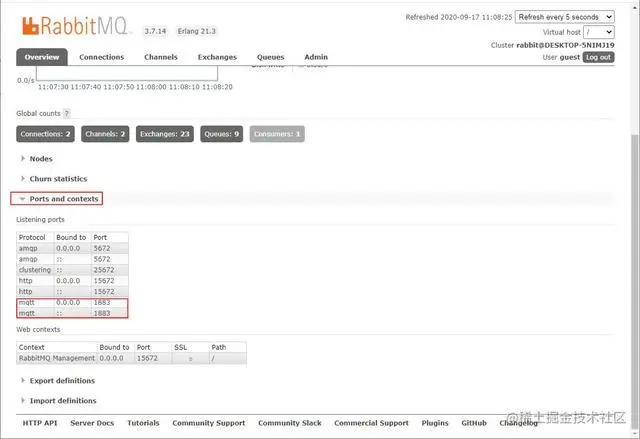Open the Virtual host dropdown
The image size is (640, 439).
(598, 32)
